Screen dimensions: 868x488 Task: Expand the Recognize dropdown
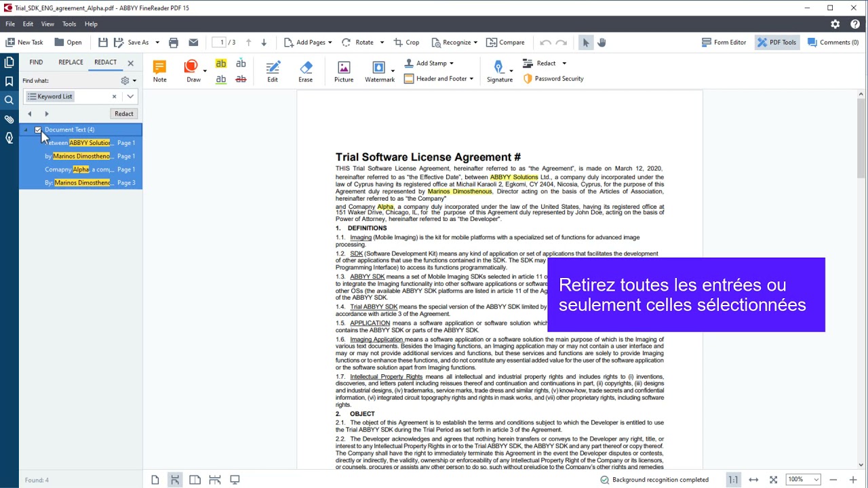pyautogui.click(x=475, y=42)
